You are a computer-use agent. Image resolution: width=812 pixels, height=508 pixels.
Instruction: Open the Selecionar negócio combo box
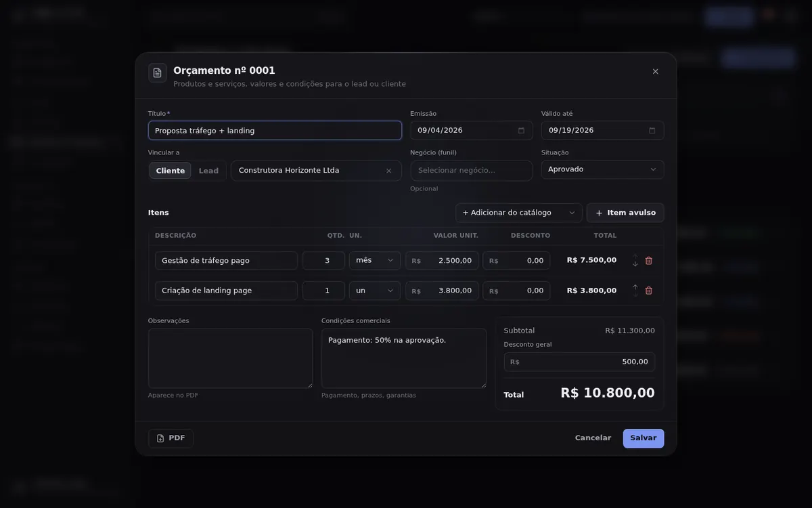click(471, 171)
